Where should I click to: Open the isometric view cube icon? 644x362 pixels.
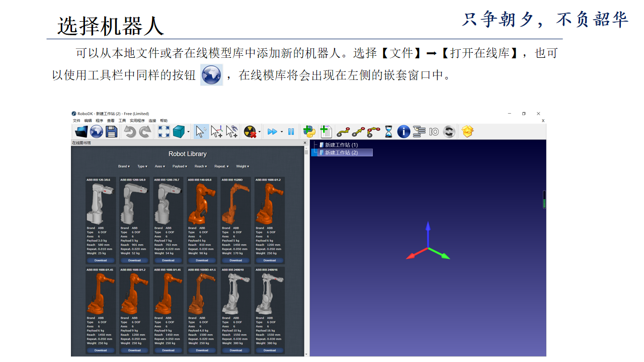coord(178,131)
